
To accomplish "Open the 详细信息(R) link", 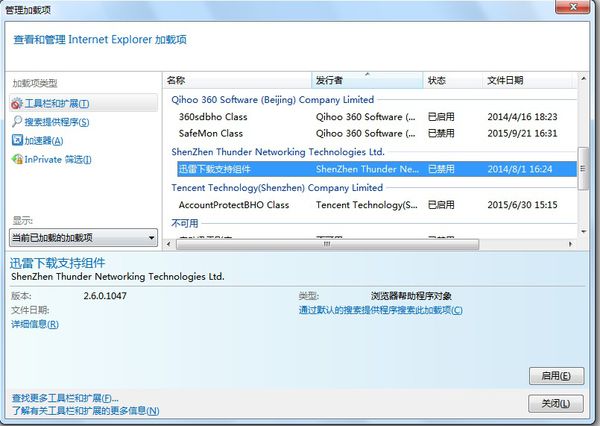I will [35, 324].
